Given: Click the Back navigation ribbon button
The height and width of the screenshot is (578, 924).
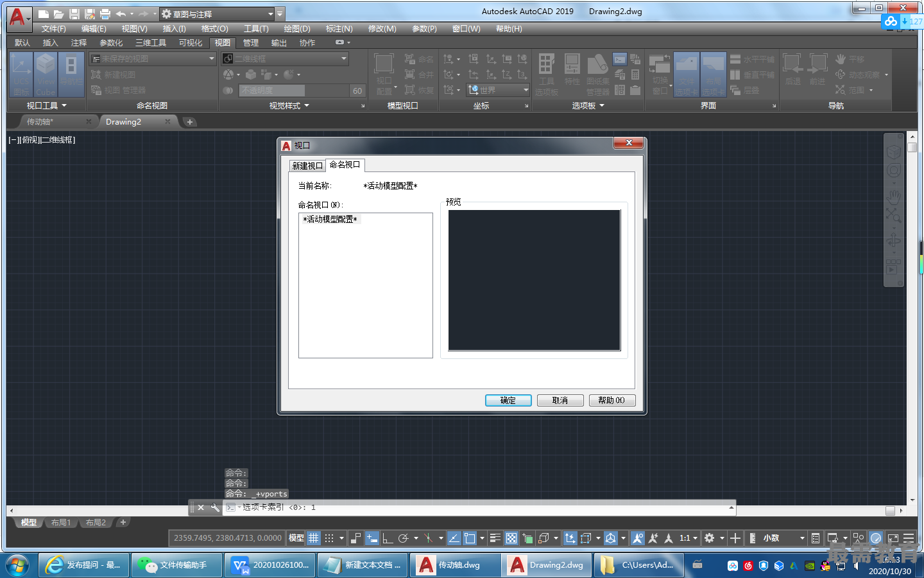Looking at the screenshot, I should click(x=792, y=69).
